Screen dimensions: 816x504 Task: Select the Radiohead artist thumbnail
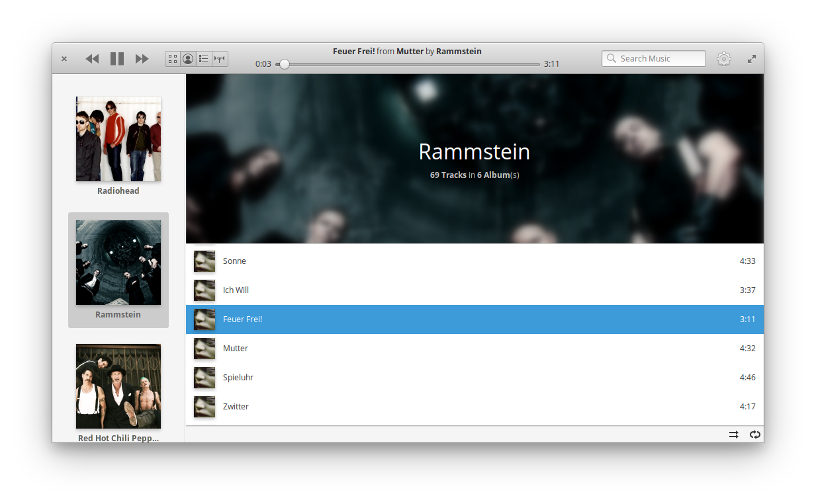coord(118,139)
